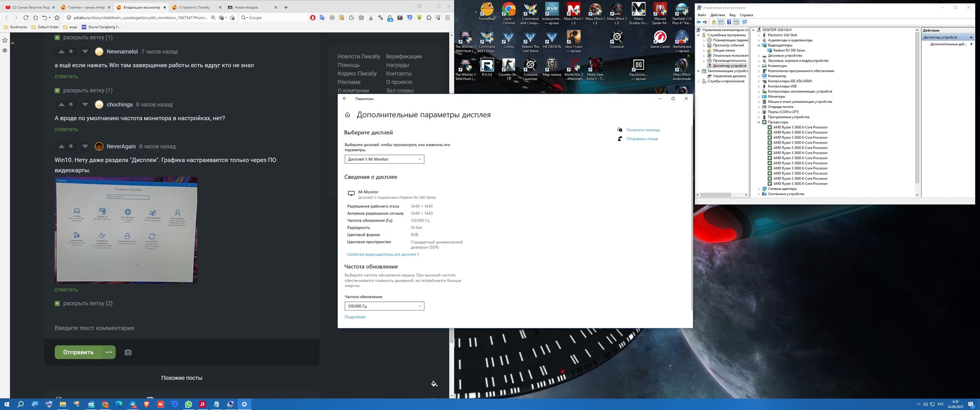This screenshot has width=980, height=410.
Task: Click the browser home icon
Action: click(35, 18)
